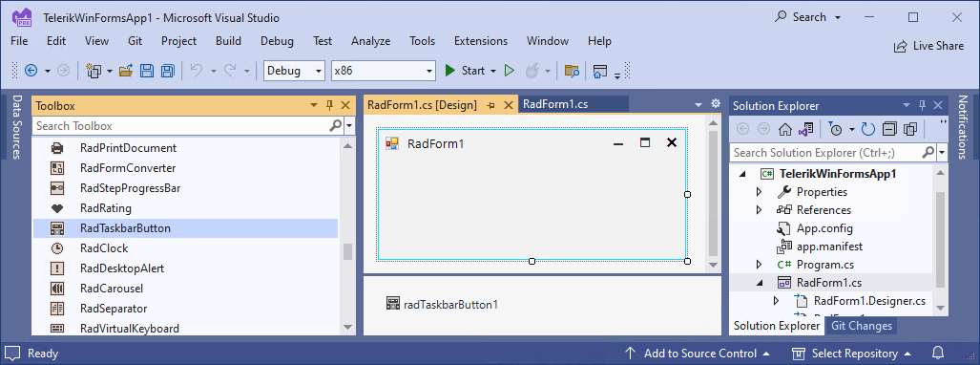Open the Toolbox window options dropdown arrow
The height and width of the screenshot is (365, 980).
click(x=314, y=106)
